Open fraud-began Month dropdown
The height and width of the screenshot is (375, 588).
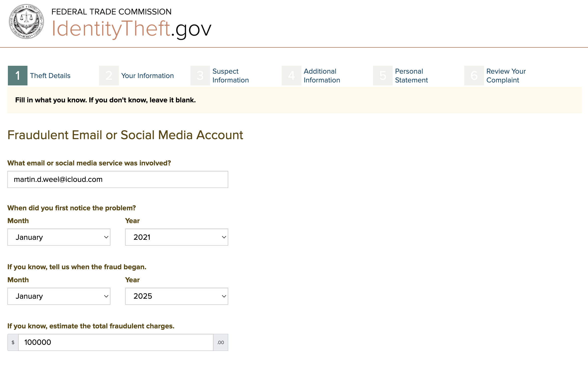coord(59,296)
